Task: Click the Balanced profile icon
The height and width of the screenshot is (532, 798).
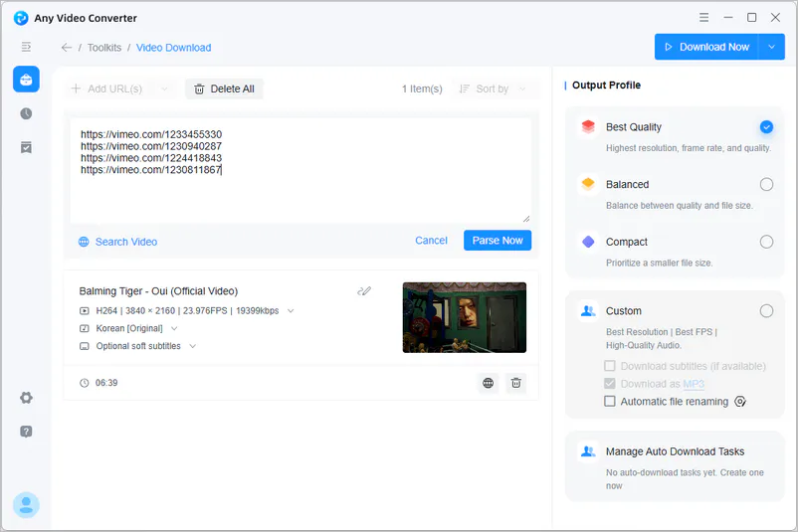Action: point(588,184)
